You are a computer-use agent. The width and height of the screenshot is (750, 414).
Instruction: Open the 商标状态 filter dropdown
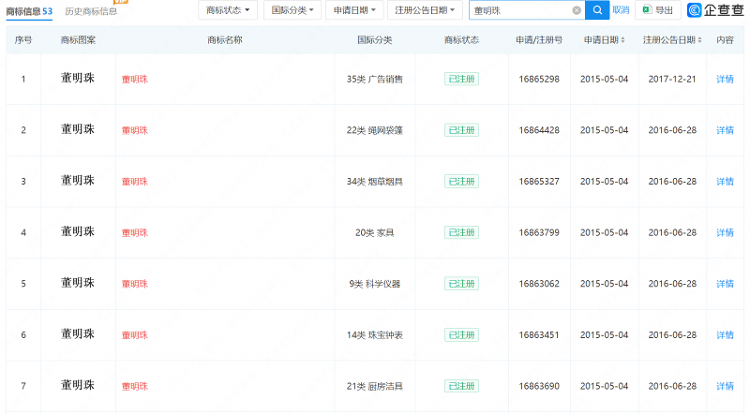coord(228,10)
